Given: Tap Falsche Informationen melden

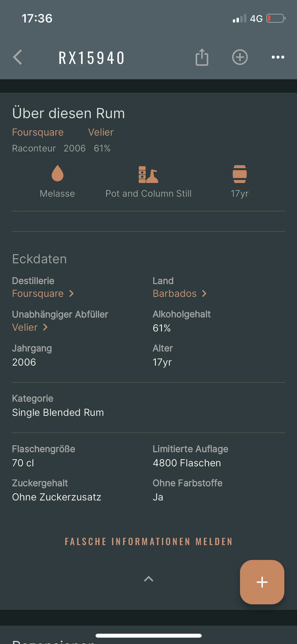Looking at the screenshot, I should pyautogui.click(x=148, y=541).
